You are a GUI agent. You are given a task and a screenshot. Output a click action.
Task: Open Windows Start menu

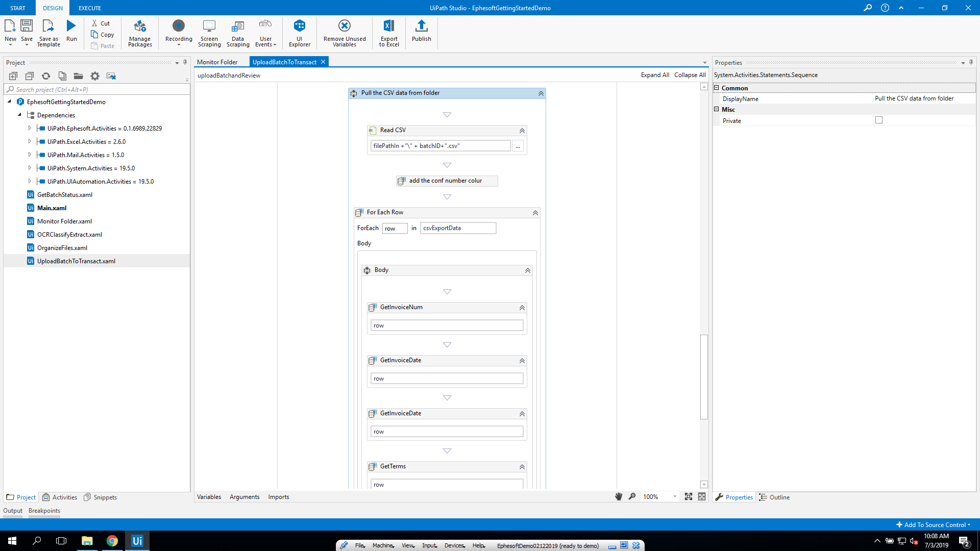click(12, 541)
